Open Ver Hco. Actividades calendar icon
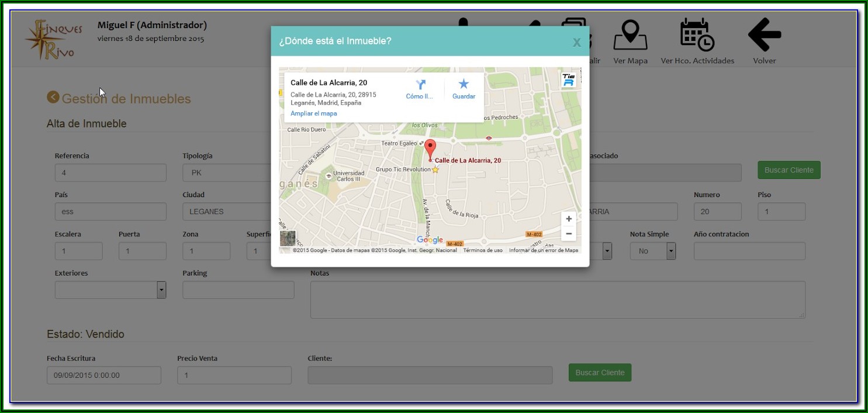The width and height of the screenshot is (868, 413). tap(697, 35)
